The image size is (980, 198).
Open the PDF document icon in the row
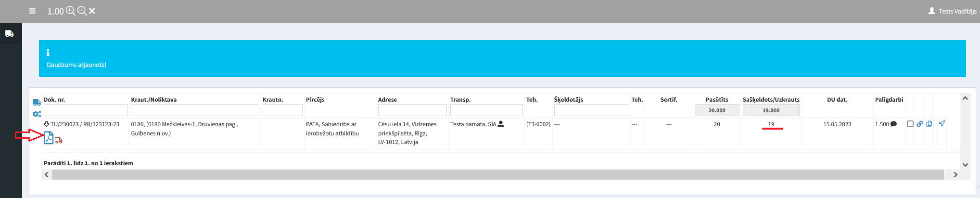coord(49,138)
